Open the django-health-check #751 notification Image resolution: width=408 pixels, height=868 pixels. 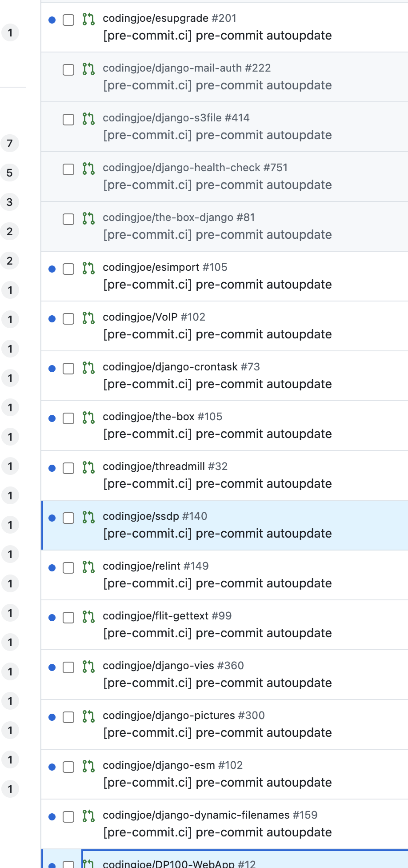pos(224,177)
